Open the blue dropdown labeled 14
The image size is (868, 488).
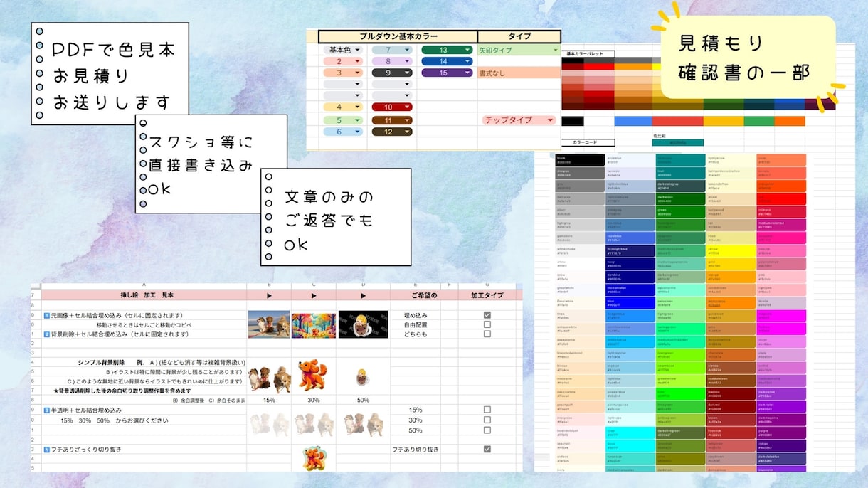(447, 61)
